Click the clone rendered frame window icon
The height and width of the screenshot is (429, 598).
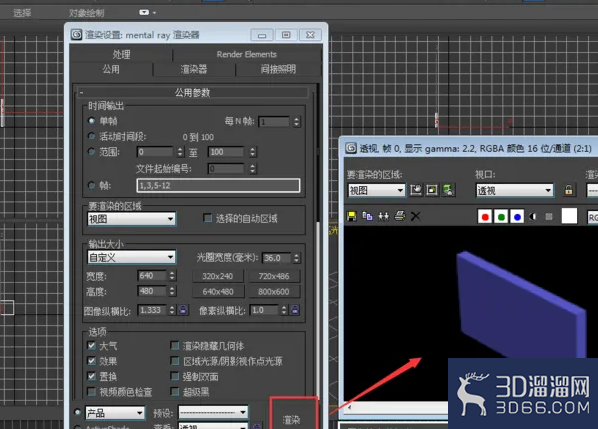tap(383, 217)
